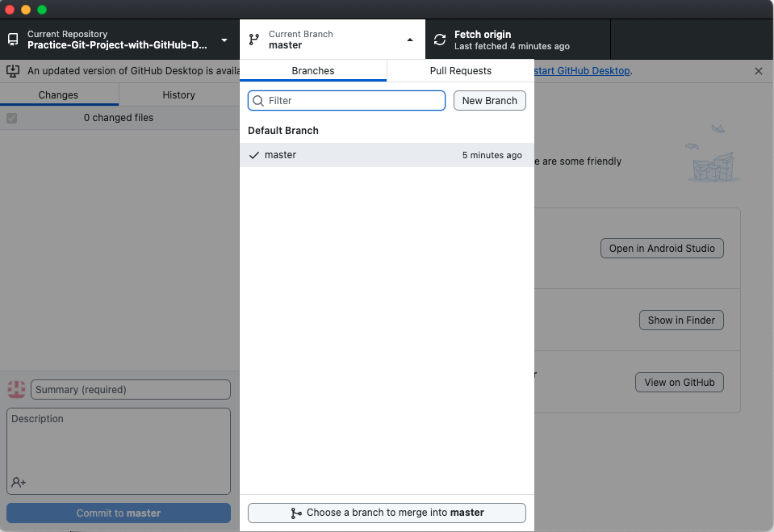Click the View on GitHub button
Screen dimensions: 774x532
[680, 383]
